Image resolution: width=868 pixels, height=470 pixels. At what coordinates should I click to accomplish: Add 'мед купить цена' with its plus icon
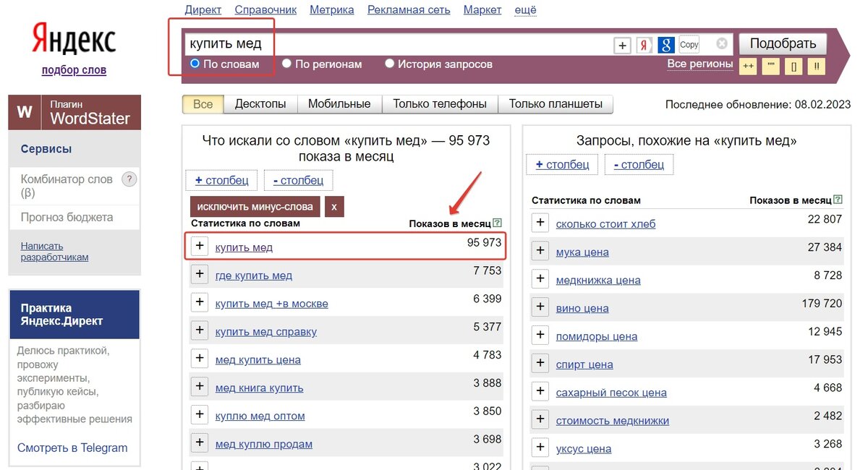pos(200,359)
